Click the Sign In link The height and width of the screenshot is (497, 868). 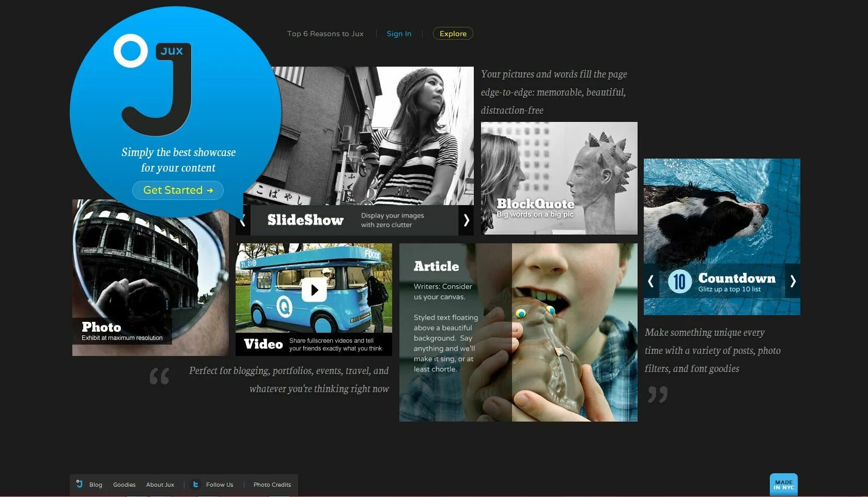(x=399, y=34)
